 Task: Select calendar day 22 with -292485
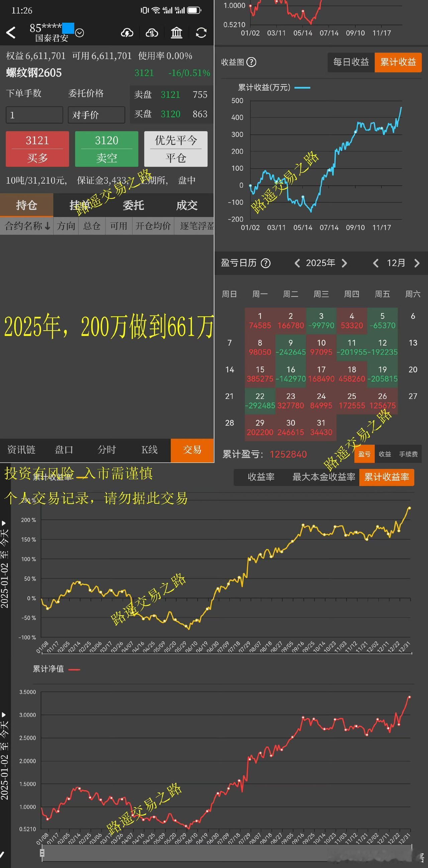point(260,401)
